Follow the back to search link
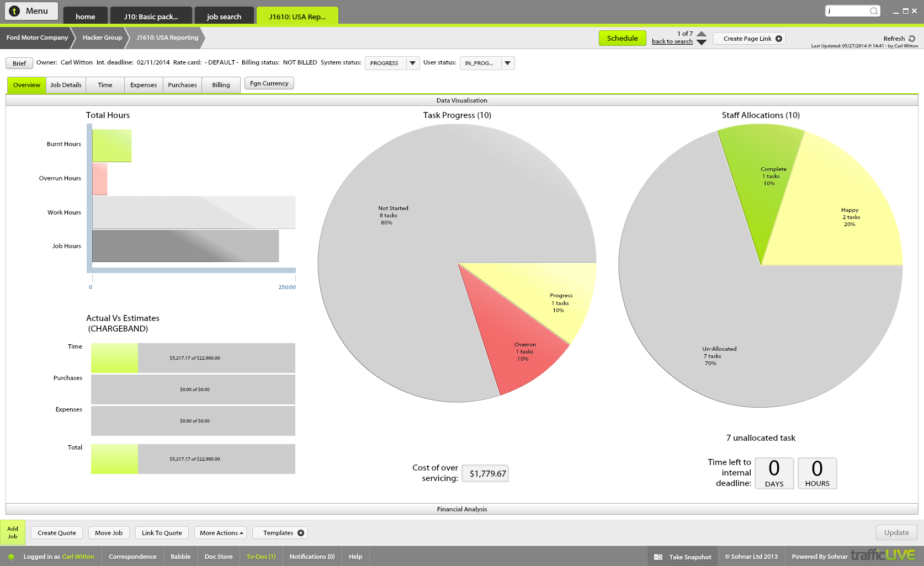Image resolution: width=924 pixels, height=566 pixels. tap(672, 42)
